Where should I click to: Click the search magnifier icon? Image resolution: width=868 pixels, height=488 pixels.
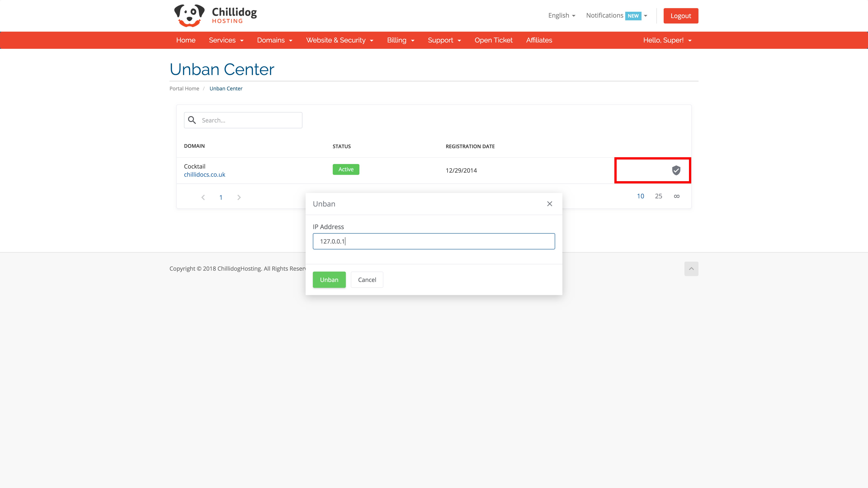(x=192, y=120)
